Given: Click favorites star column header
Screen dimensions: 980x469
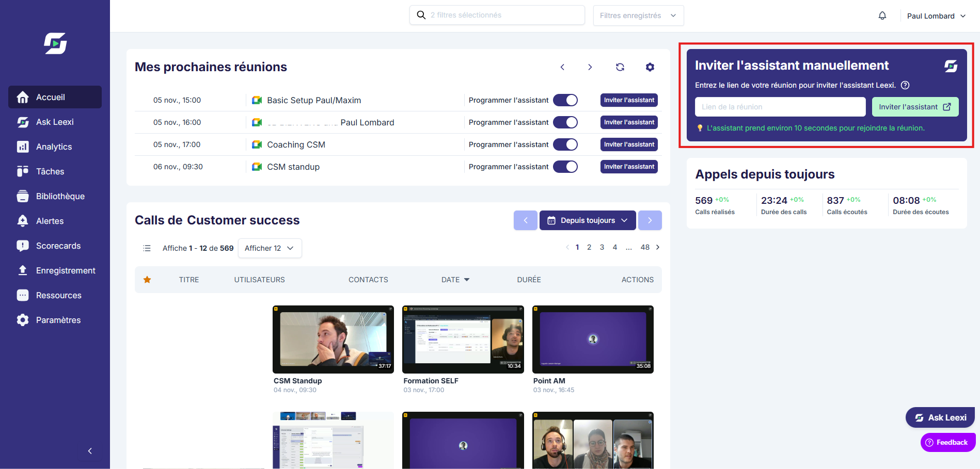Looking at the screenshot, I should [x=147, y=280].
